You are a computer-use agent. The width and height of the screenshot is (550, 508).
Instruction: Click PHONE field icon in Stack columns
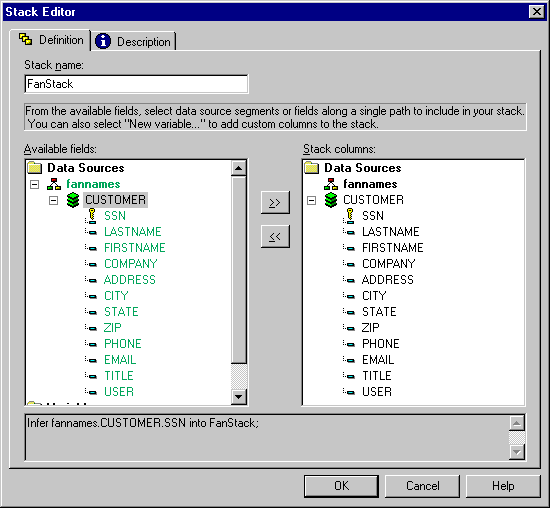[x=349, y=344]
